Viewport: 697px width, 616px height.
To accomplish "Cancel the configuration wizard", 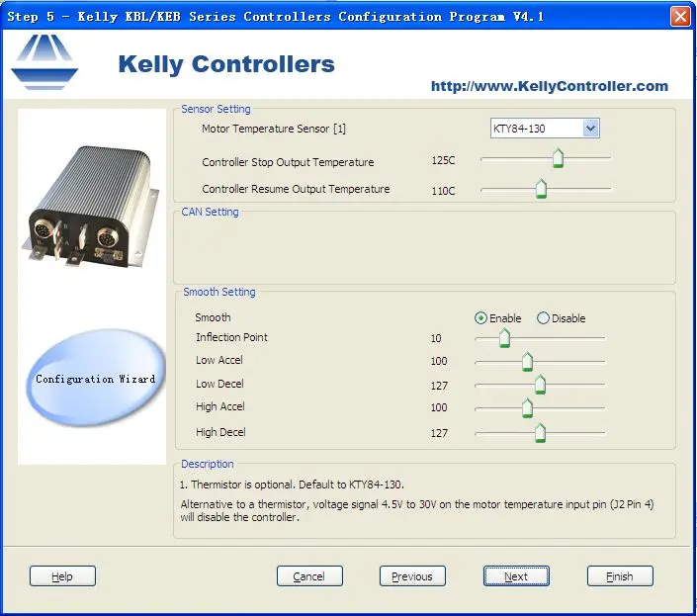I will 309,576.
